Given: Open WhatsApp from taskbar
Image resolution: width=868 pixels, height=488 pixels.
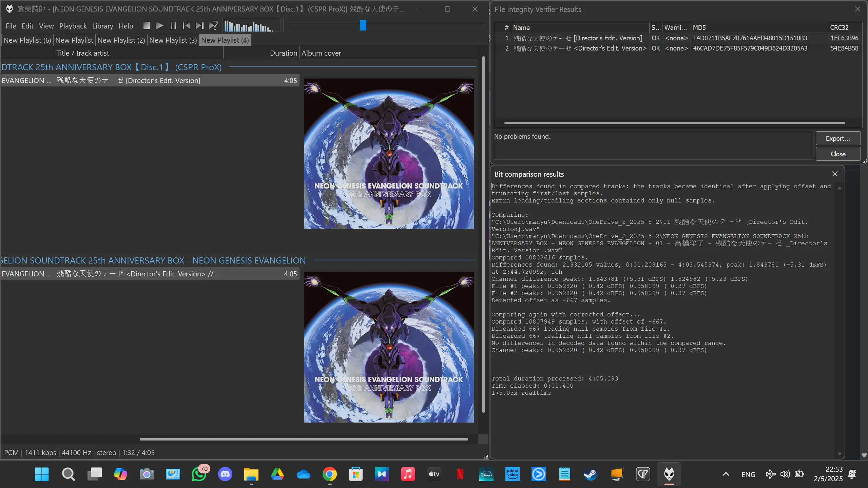Looking at the screenshot, I should point(199,474).
